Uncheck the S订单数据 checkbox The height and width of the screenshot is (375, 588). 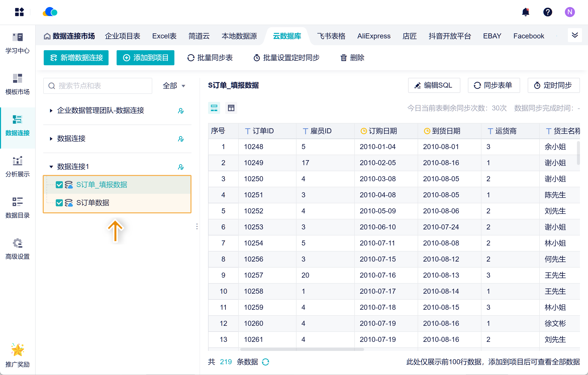(x=59, y=203)
